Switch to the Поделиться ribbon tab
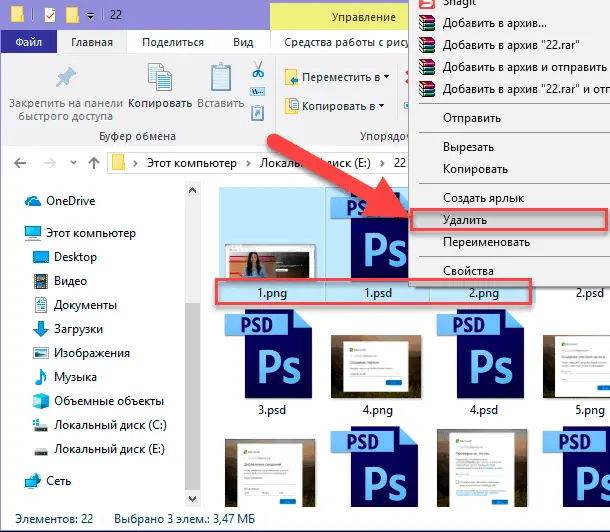Screen dimensions: 610x532 click(x=173, y=42)
